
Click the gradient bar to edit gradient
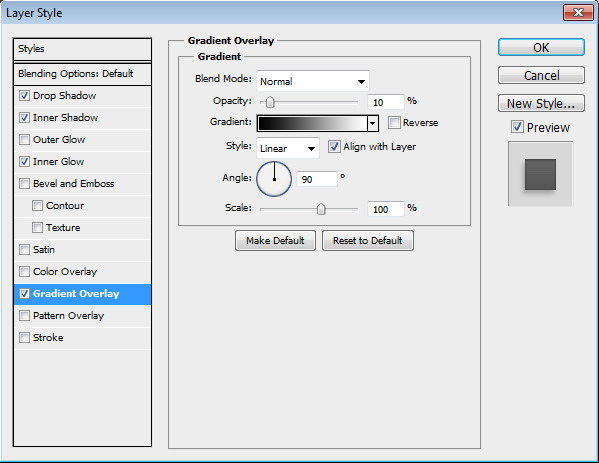(312, 123)
